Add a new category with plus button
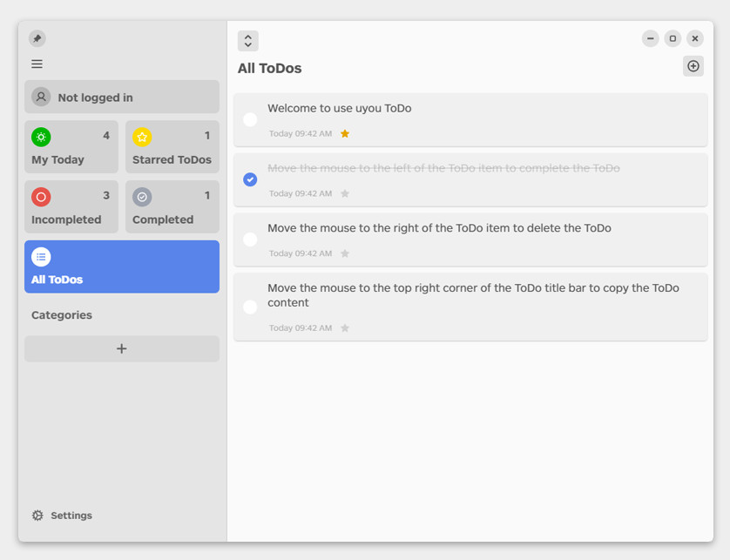The image size is (730, 560). pyautogui.click(x=121, y=348)
